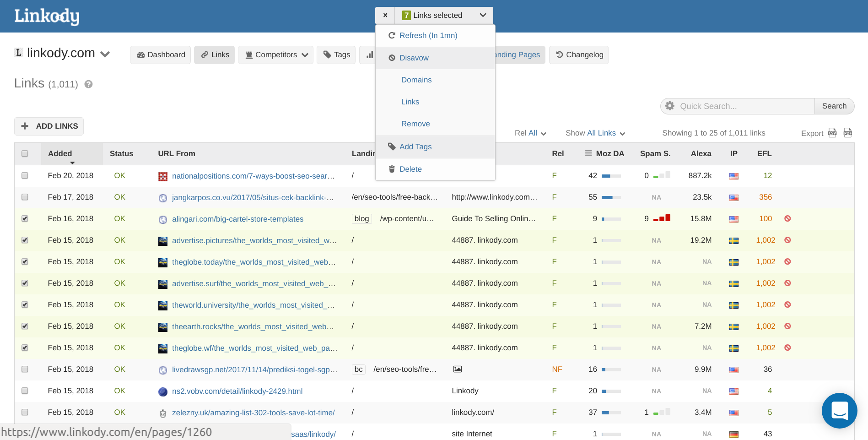Check the nationalpositions.com row checkbox

pyautogui.click(x=25, y=175)
